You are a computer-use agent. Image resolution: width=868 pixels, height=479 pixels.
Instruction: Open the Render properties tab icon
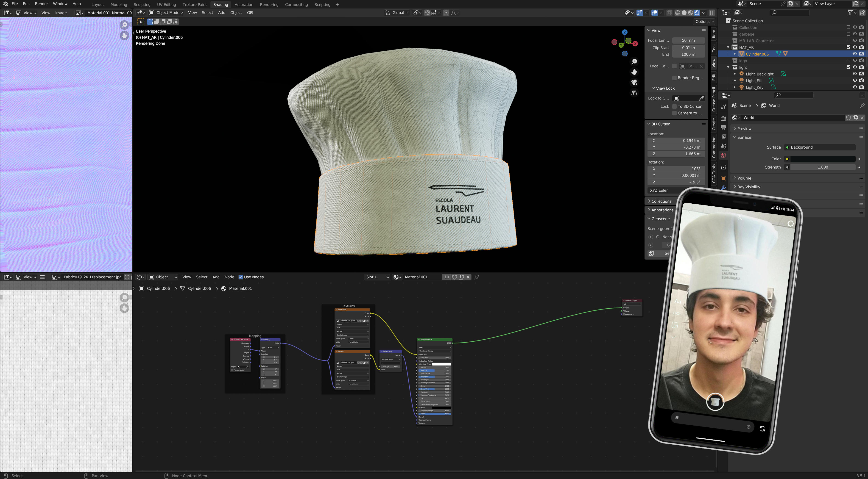(x=723, y=118)
